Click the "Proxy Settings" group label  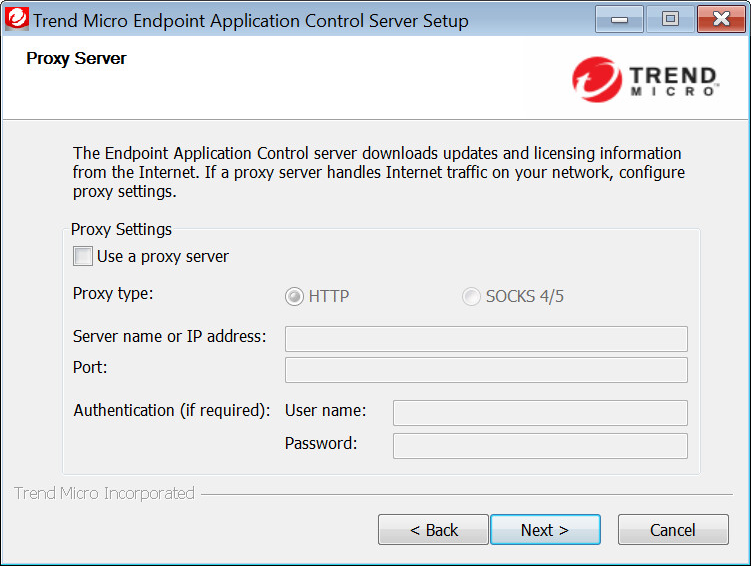121,230
